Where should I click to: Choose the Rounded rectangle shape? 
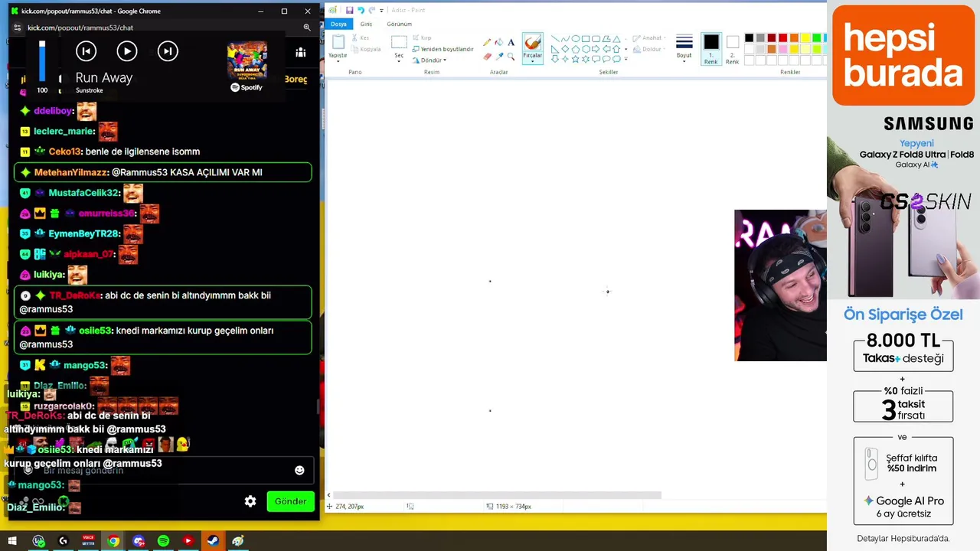[x=596, y=39]
